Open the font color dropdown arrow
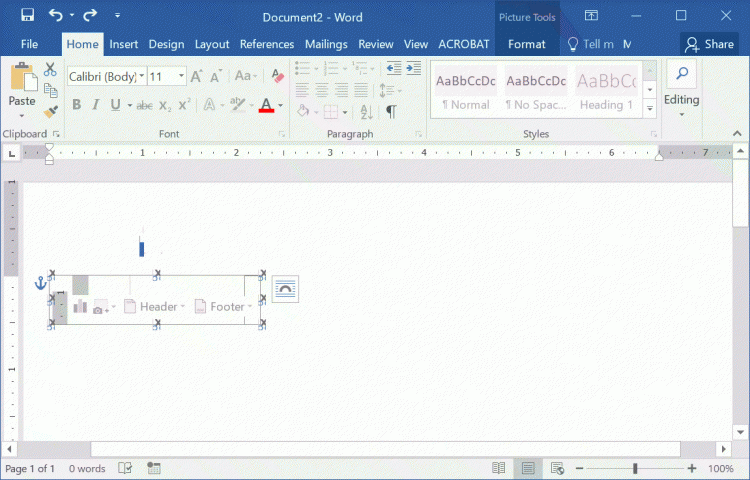750x480 pixels. click(280, 105)
